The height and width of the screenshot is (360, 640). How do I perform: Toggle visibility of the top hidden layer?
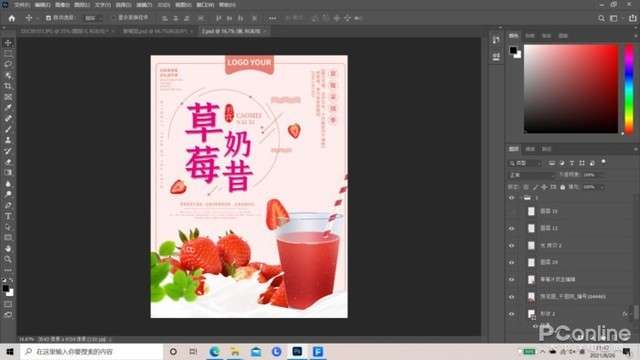(x=512, y=211)
